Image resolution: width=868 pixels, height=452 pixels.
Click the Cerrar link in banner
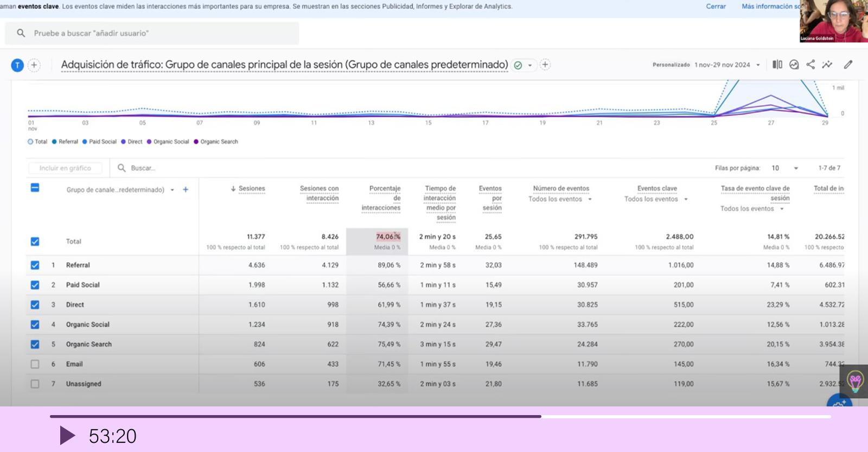[x=716, y=7]
